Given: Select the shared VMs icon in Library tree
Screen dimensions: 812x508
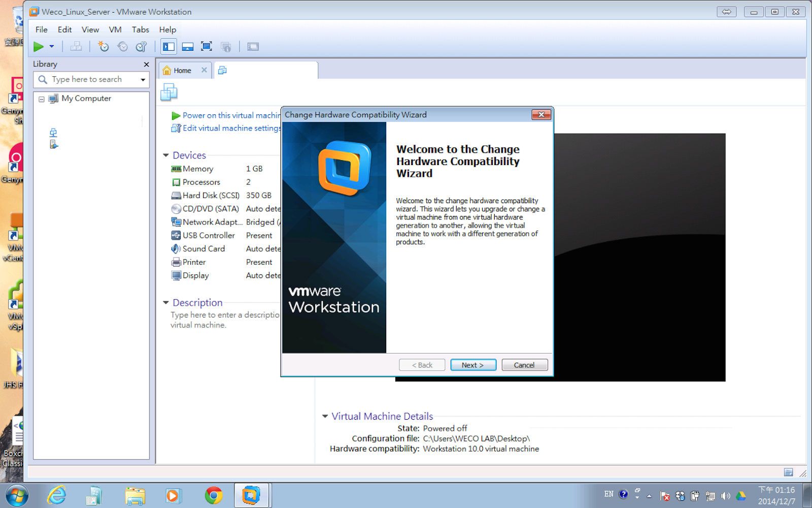Looking at the screenshot, I should pyautogui.click(x=53, y=133).
